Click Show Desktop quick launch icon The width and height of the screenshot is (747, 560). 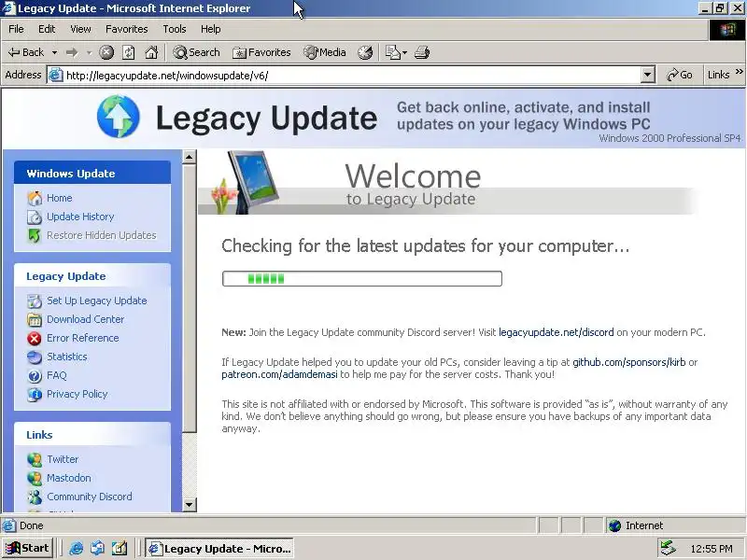coord(120,549)
